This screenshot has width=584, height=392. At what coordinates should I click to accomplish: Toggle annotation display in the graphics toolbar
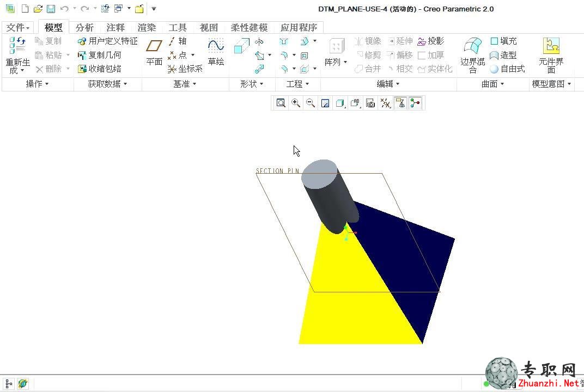pos(400,103)
